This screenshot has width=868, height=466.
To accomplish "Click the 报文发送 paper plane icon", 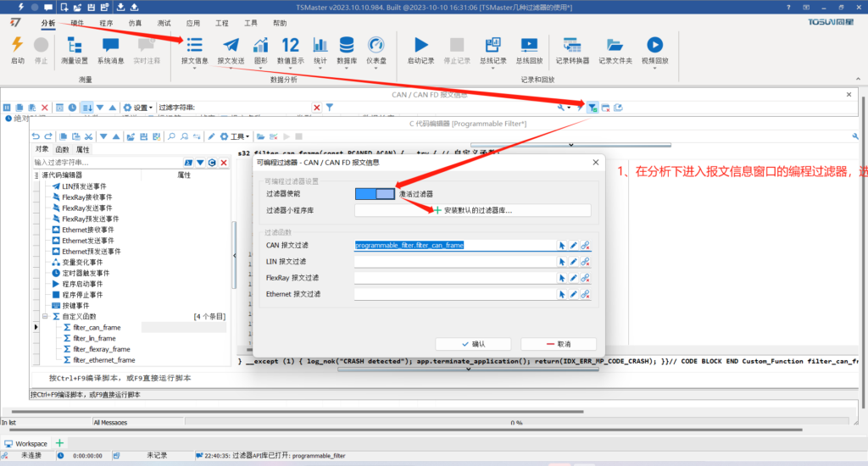I will click(x=231, y=49).
